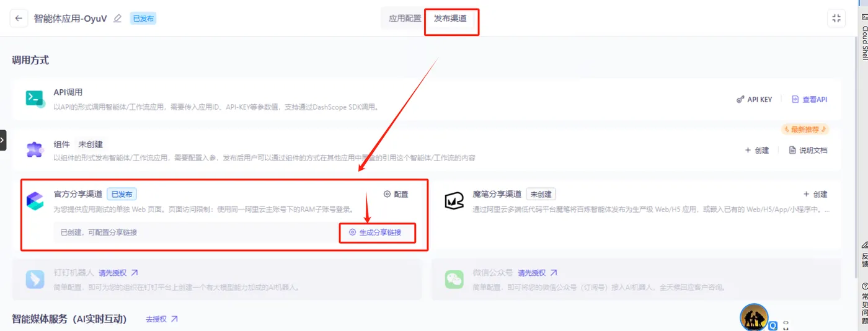Switch to the 应用配置 tab
The width and height of the screenshot is (868, 331).
tap(405, 19)
